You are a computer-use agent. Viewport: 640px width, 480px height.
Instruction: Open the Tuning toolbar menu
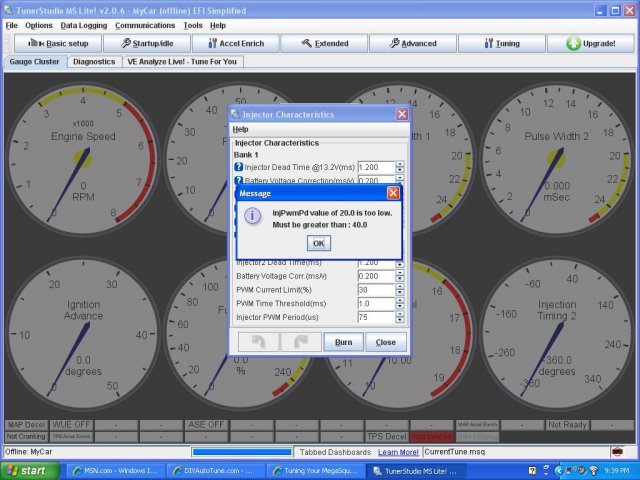coord(501,44)
